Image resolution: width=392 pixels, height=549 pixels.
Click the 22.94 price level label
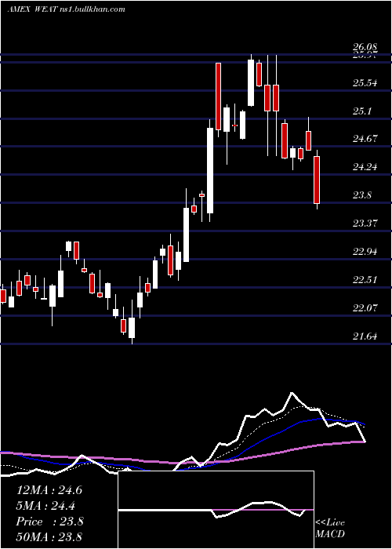click(365, 252)
